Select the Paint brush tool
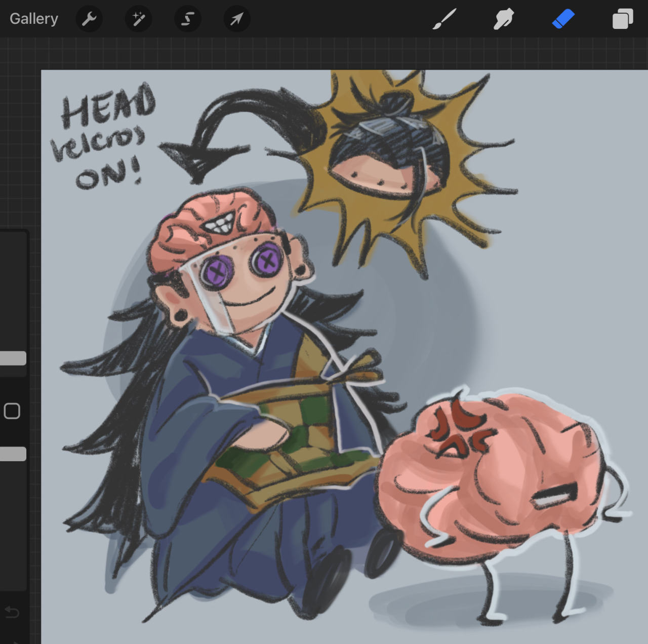This screenshot has height=644, width=648. tap(444, 19)
